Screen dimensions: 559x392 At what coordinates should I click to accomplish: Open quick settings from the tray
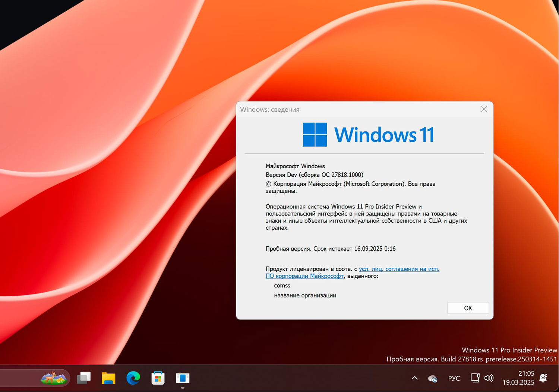click(482, 378)
